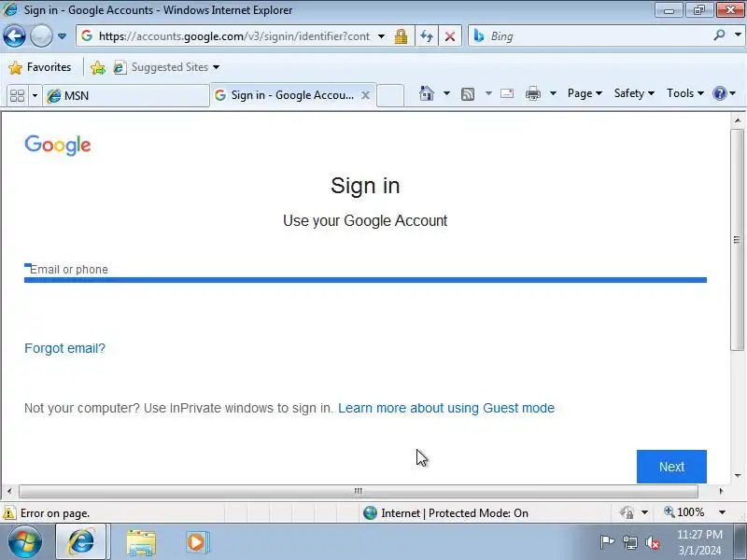Screen dimensions: 747x560
Task: Open Suggested Sites dropdown
Action: (x=167, y=67)
